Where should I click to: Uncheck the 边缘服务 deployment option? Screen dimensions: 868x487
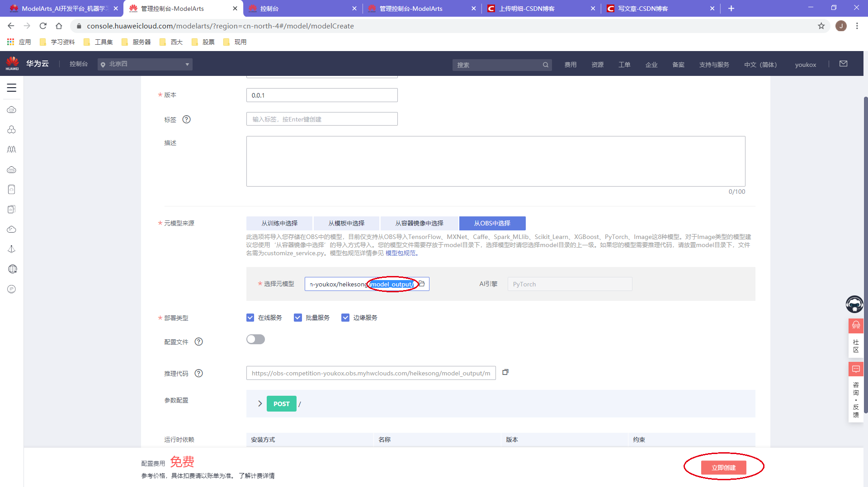(346, 317)
